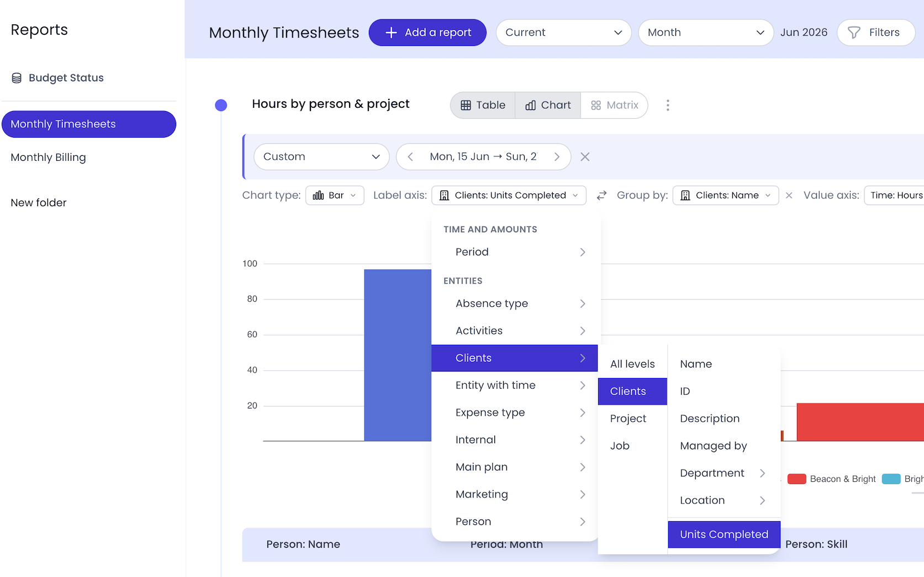The width and height of the screenshot is (924, 577).
Task: Open the Value axis Time: Hours dropdown
Action: [x=895, y=195]
